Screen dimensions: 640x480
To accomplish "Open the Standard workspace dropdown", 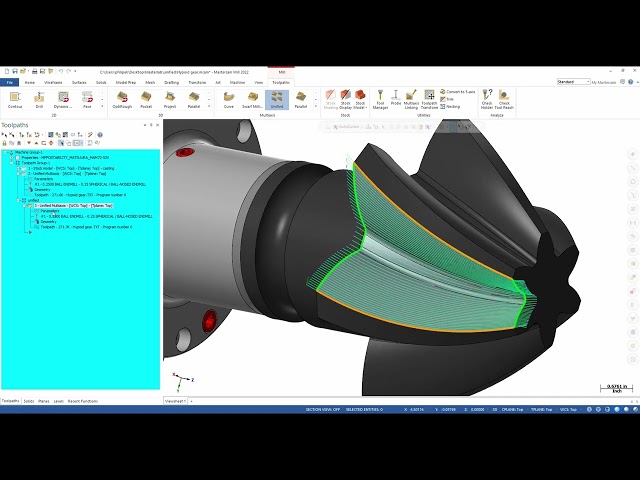I will click(x=573, y=82).
